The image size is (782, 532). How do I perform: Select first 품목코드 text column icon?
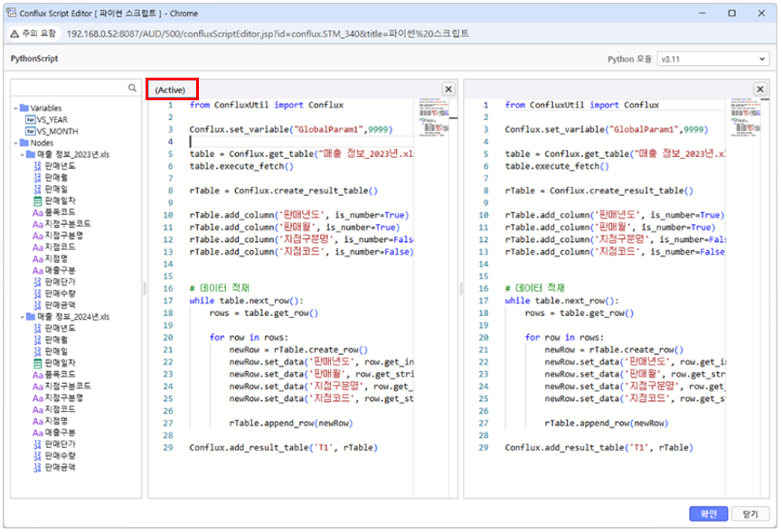point(37,212)
